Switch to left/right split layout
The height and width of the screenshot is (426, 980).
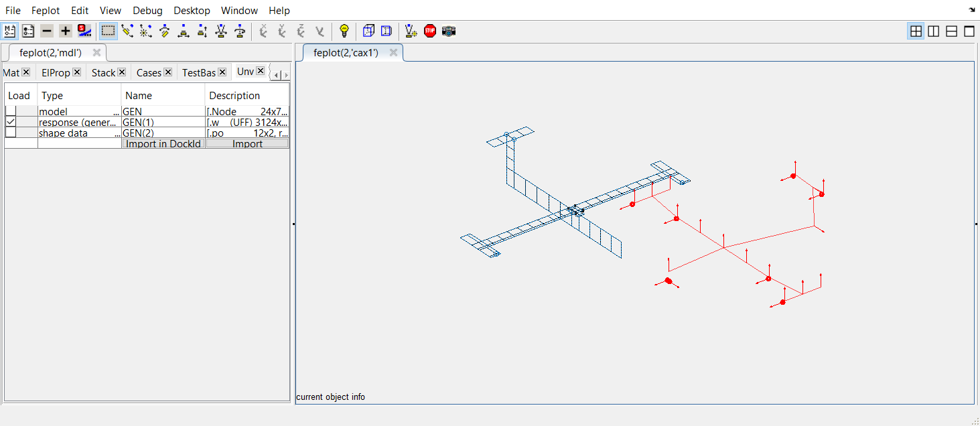(x=933, y=31)
